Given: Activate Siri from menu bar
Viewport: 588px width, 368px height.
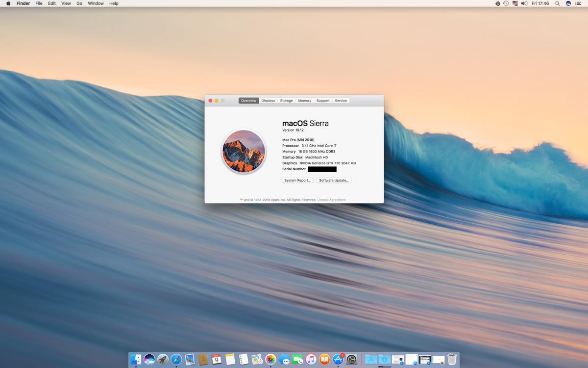Looking at the screenshot, I should click(568, 3).
